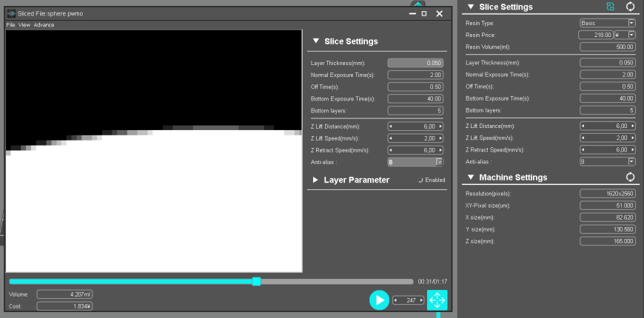Click the cyan copy settings icon in Slice Settings
Image resolution: width=644 pixels, height=318 pixels.
pyautogui.click(x=611, y=7)
